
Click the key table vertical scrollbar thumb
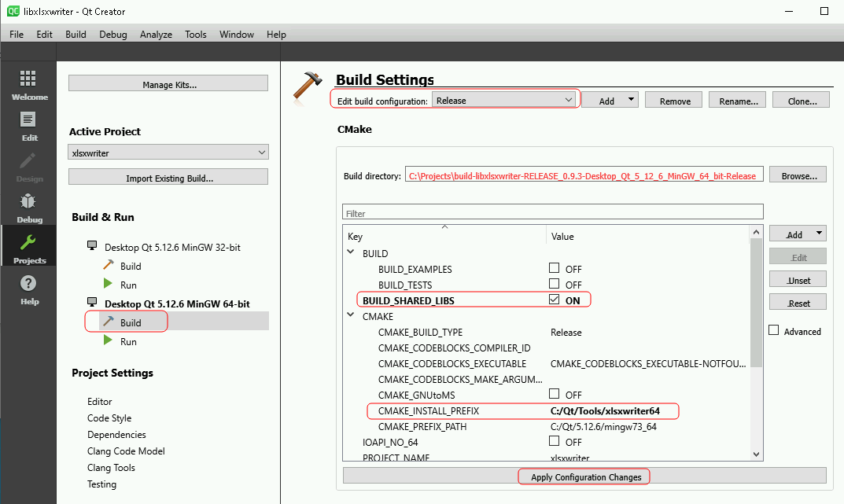[756, 302]
